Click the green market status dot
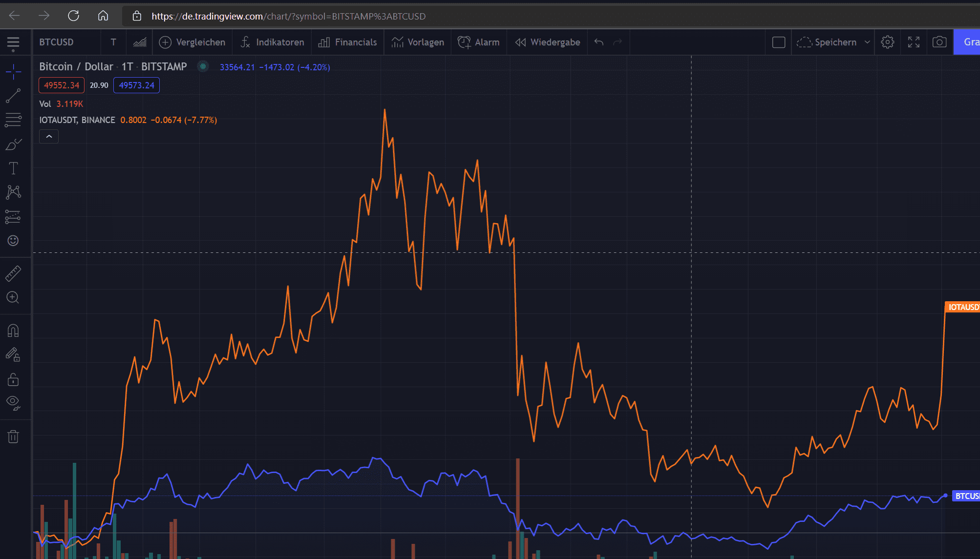 [x=203, y=66]
